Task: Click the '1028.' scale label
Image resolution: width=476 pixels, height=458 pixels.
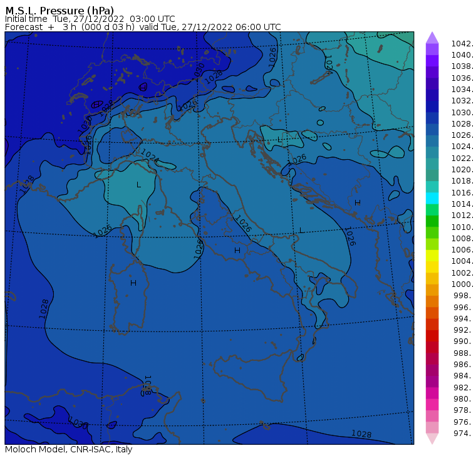Action: click(x=462, y=124)
